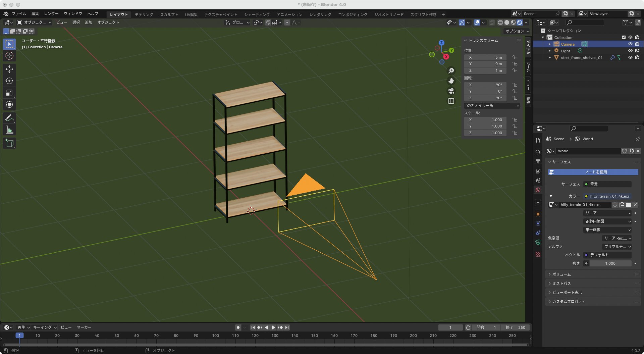Toggle the Collection exclude checkbox
644x354 pixels.
pos(624,37)
